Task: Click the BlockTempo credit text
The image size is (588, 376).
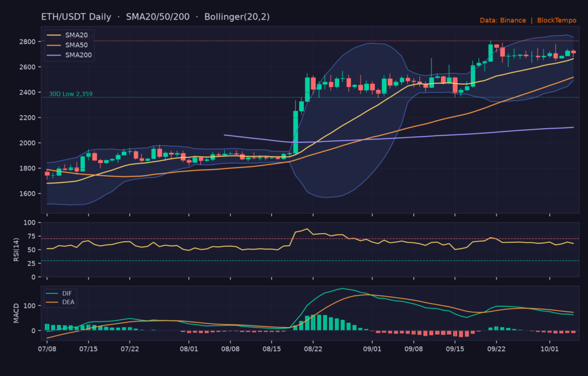Action: (556, 21)
